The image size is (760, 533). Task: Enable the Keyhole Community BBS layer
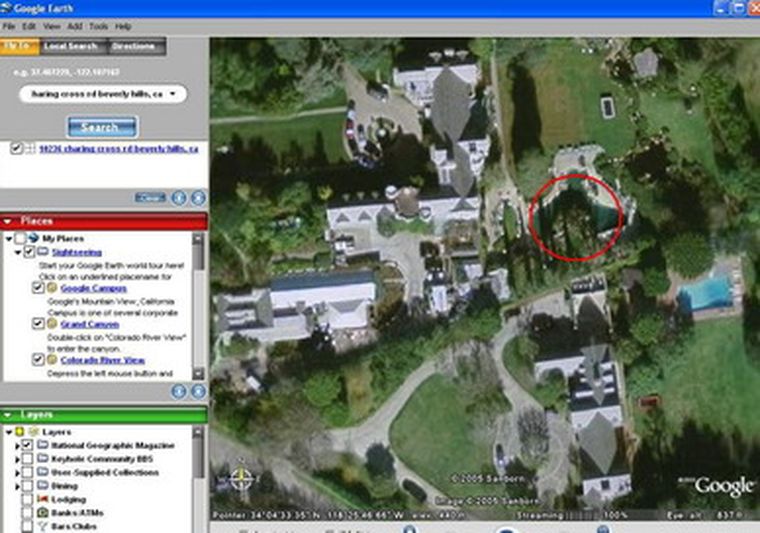click(27, 458)
